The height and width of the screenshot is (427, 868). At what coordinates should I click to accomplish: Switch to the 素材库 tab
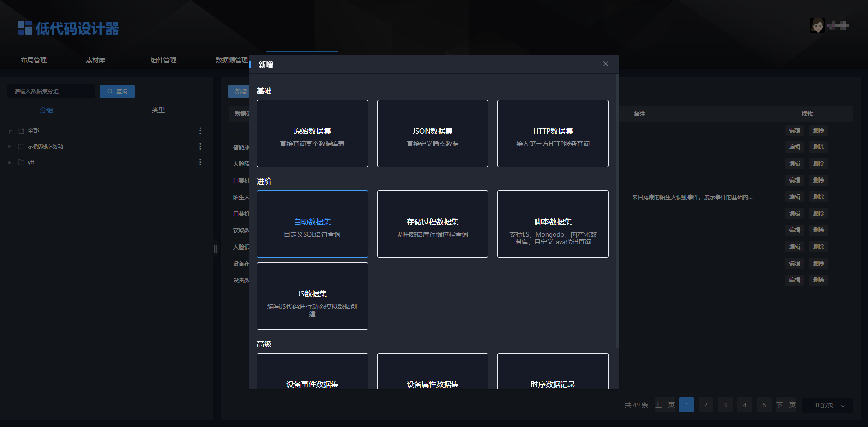click(96, 60)
